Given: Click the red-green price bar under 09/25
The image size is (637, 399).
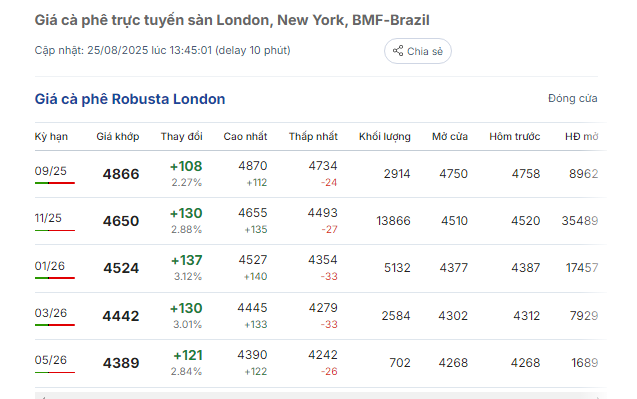Looking at the screenshot, I should click(x=55, y=183).
